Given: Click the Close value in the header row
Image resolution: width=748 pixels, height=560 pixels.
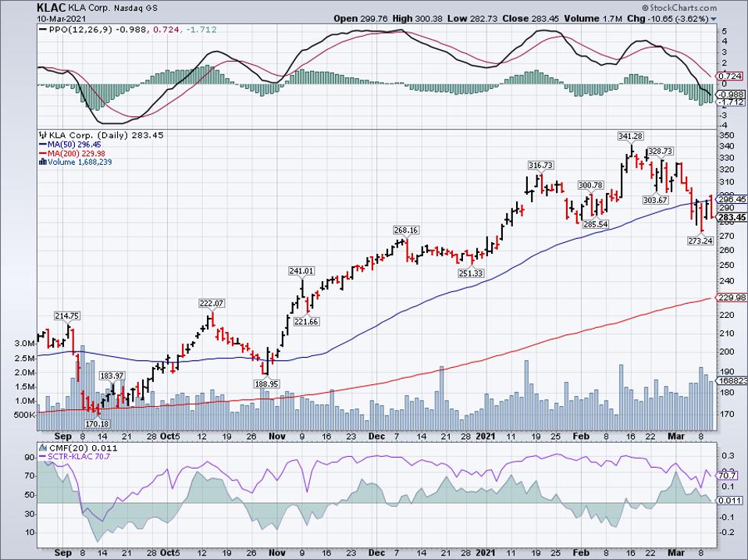Looking at the screenshot, I should (x=545, y=19).
